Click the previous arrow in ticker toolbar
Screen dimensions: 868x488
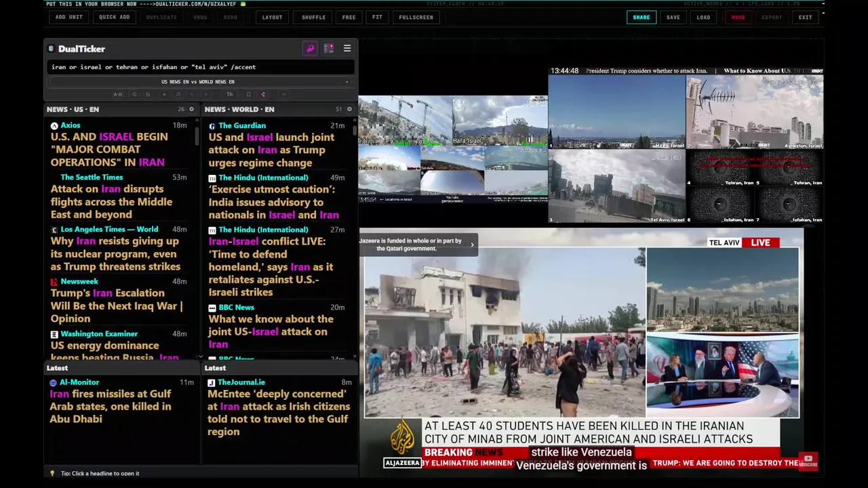pos(192,95)
